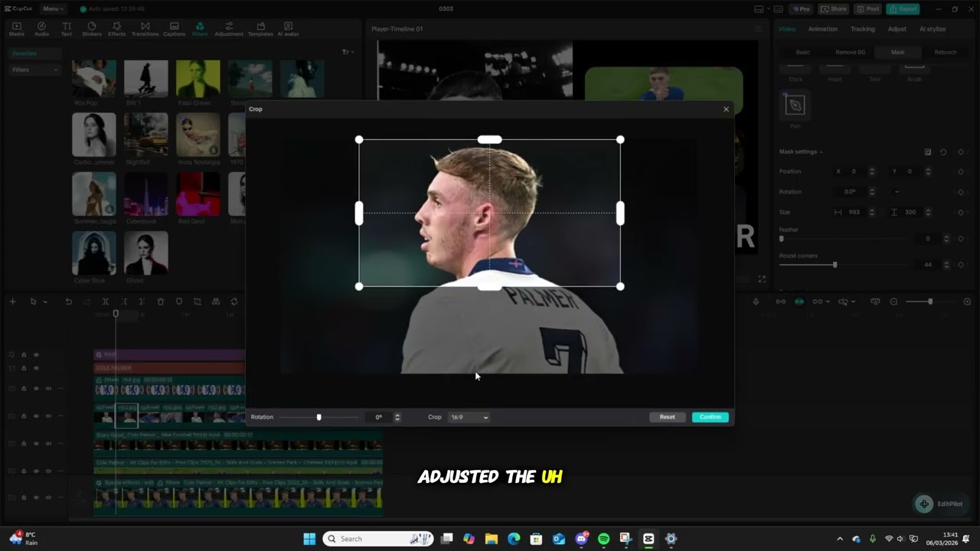Image resolution: width=980 pixels, height=551 pixels.
Task: Select the Fatal Green filter thumbnail
Action: pyautogui.click(x=198, y=79)
